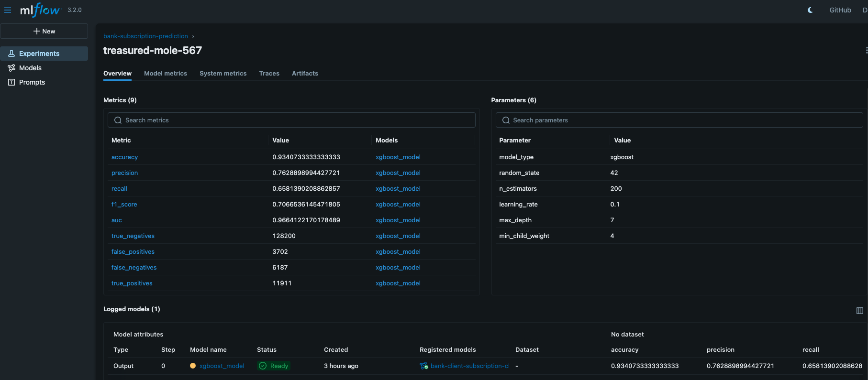Screen dimensions: 868x380
Task: Click the Prompts icon in sidebar
Action: 11,82
